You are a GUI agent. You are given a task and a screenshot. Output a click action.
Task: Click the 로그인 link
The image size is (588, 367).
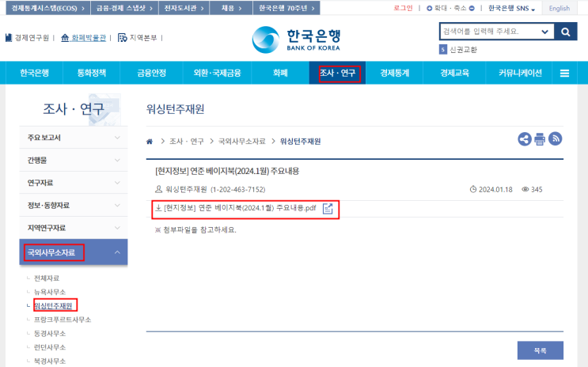point(403,8)
